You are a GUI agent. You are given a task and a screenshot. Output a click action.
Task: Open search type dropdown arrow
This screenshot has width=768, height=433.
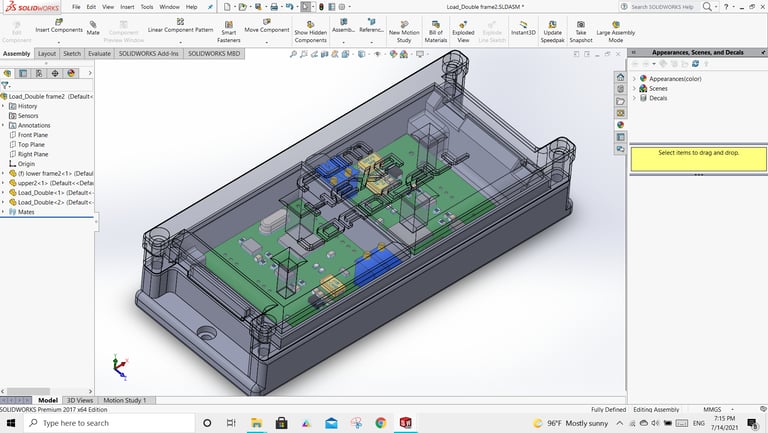716,7
